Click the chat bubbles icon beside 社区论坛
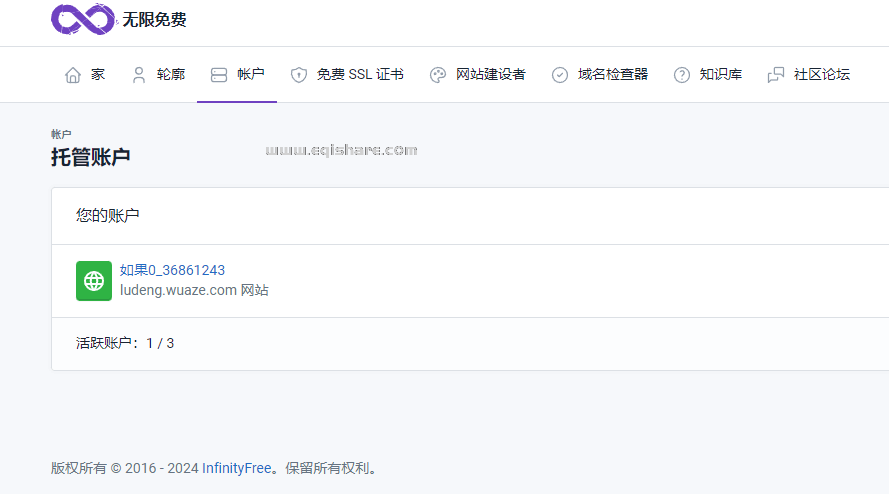This screenshot has height=494, width=889. click(776, 75)
